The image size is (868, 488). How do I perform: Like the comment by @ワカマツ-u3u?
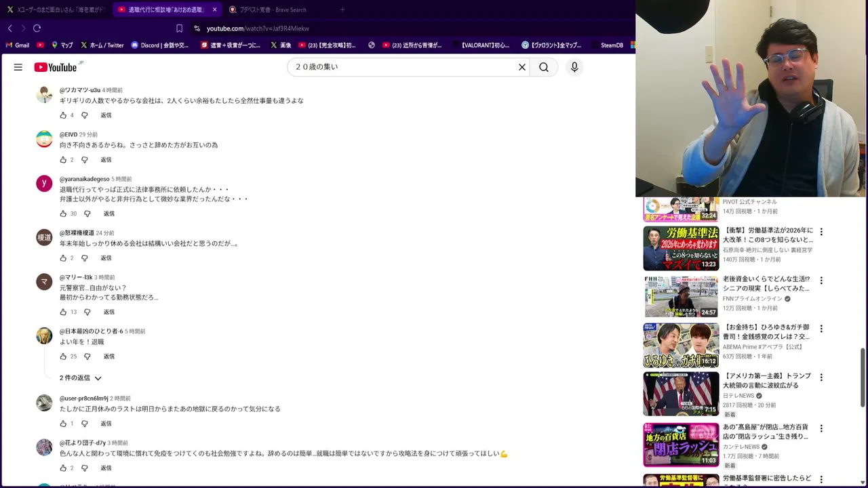coord(63,115)
